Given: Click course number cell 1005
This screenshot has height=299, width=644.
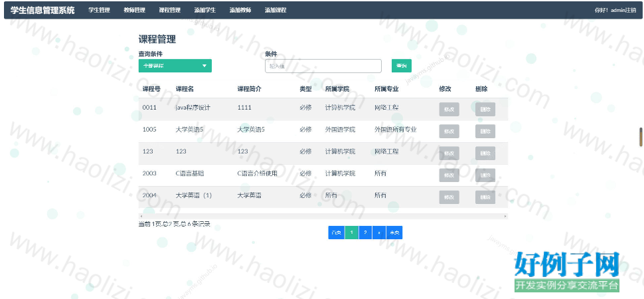Looking at the screenshot, I should click(x=149, y=130).
